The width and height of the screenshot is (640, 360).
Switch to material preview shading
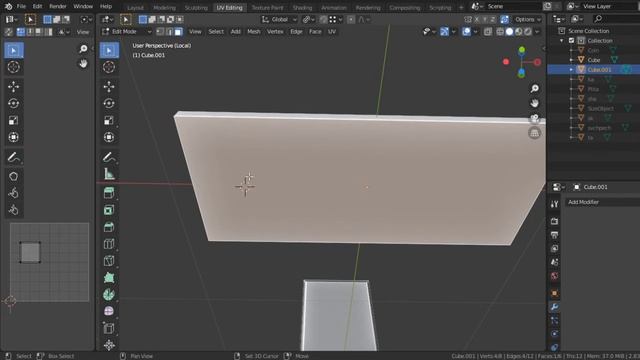pyautogui.click(x=519, y=32)
